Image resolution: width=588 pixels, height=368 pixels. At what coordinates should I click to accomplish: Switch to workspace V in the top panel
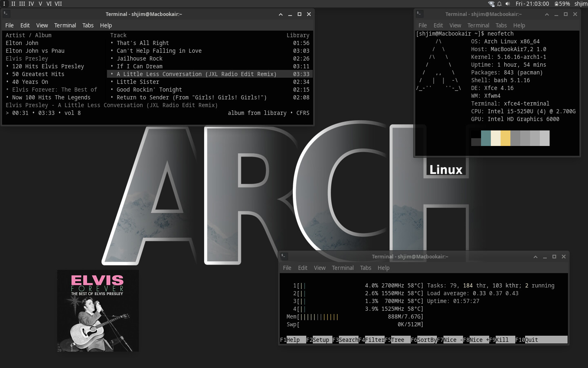(x=40, y=4)
